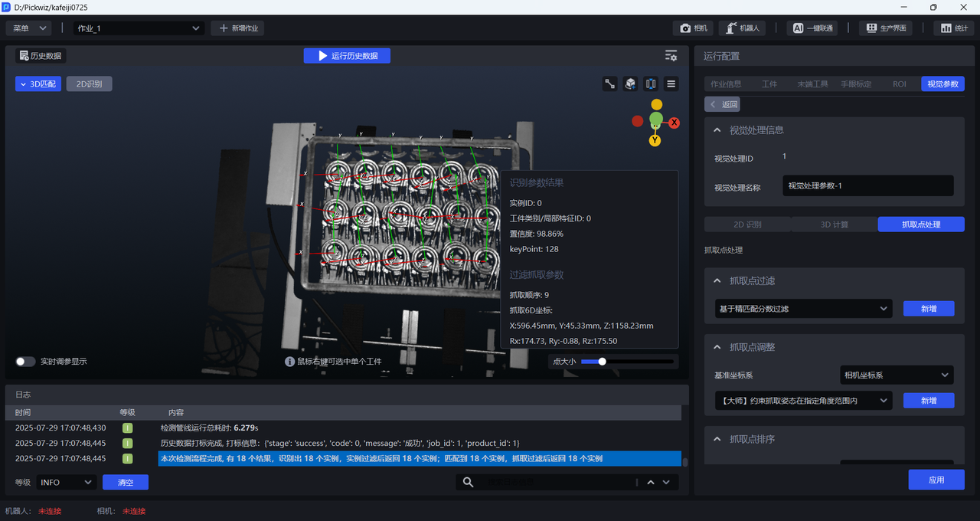Viewport: 980px width, 521px height.
Task: Collapse the 抓取点过滤 section
Action: [x=717, y=281]
